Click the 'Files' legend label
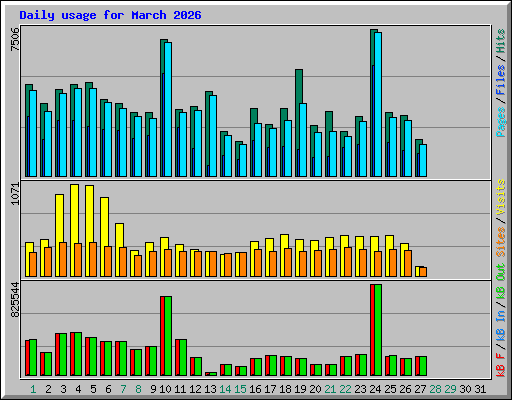The image size is (512, 400). [x=501, y=80]
